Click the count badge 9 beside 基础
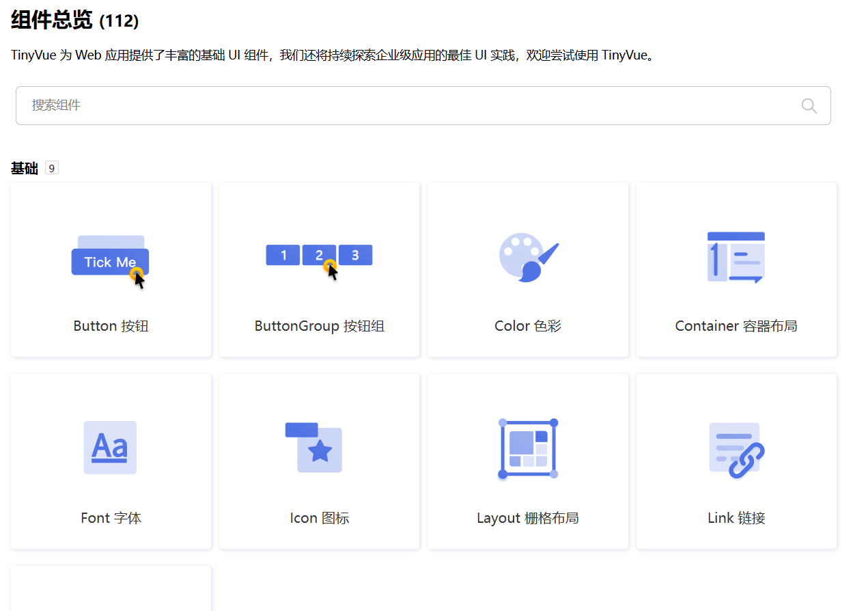Screen dimensions: 868x611 (52, 167)
